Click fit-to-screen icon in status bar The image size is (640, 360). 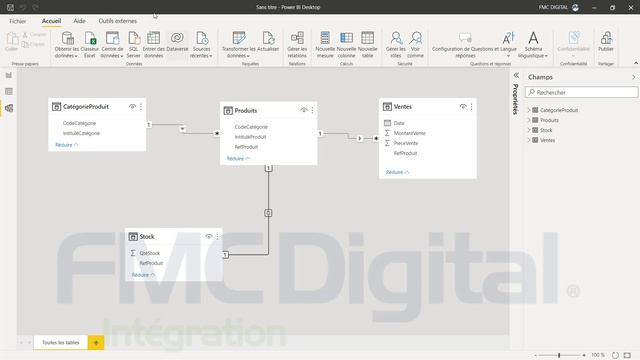pyautogui.click(x=627, y=355)
